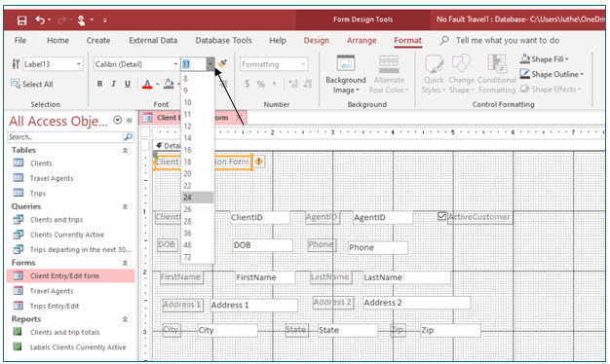Switch to Home ribbon tab
610x364 pixels.
click(57, 41)
